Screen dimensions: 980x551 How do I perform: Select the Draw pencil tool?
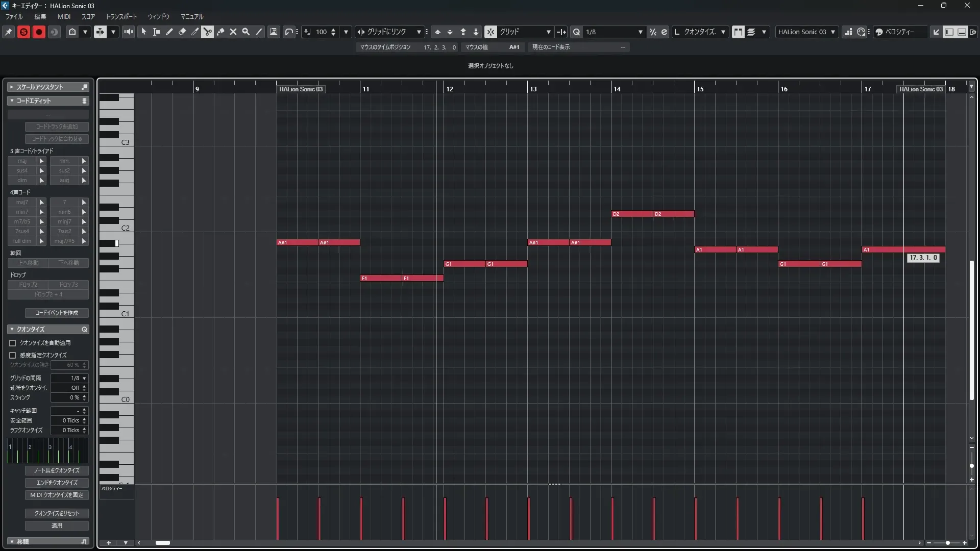click(169, 32)
